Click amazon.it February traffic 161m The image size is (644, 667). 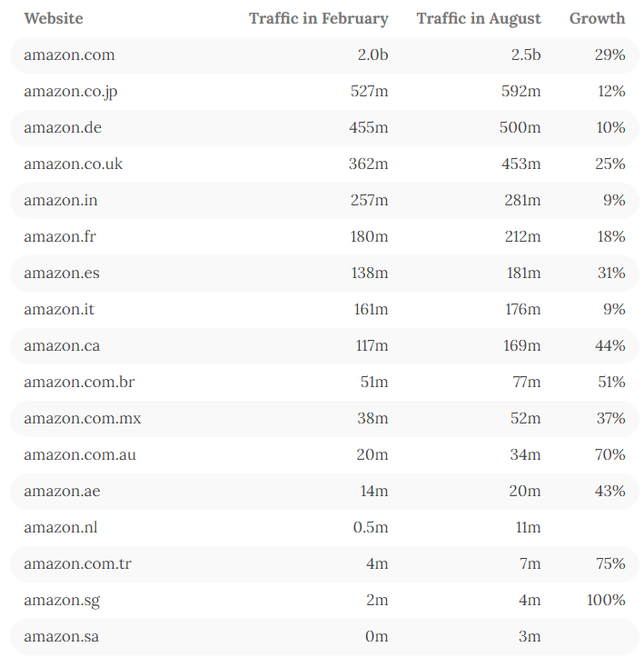[372, 309]
